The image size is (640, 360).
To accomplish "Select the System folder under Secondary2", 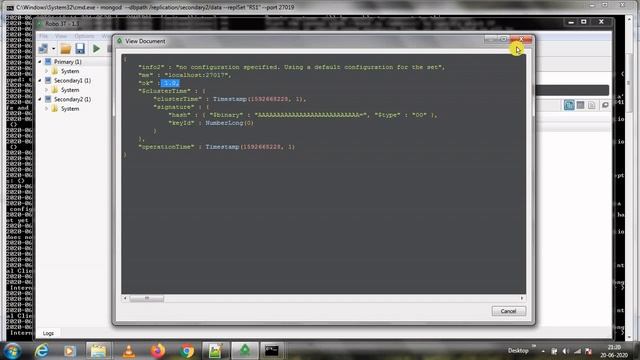I will [70, 109].
